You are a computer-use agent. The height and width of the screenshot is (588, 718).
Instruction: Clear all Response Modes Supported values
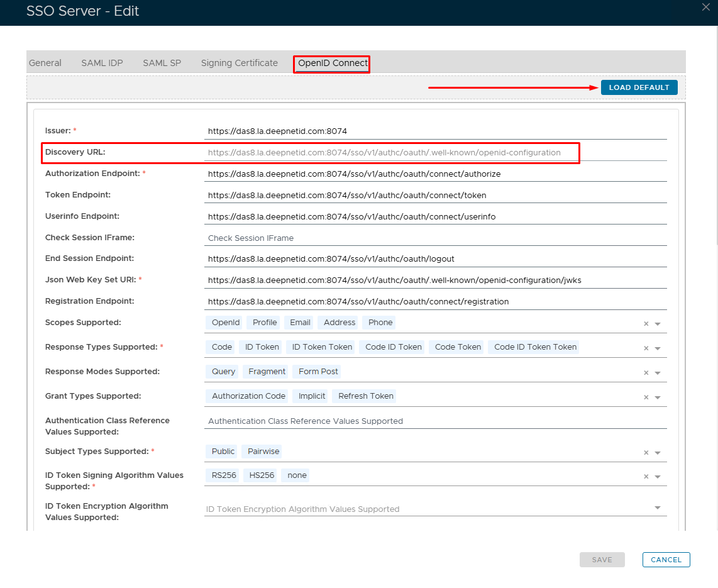646,373
